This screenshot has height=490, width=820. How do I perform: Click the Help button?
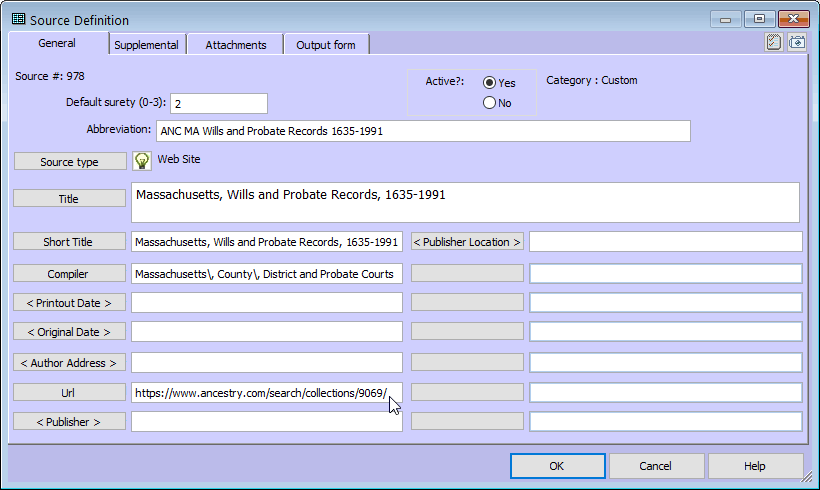[x=755, y=466]
